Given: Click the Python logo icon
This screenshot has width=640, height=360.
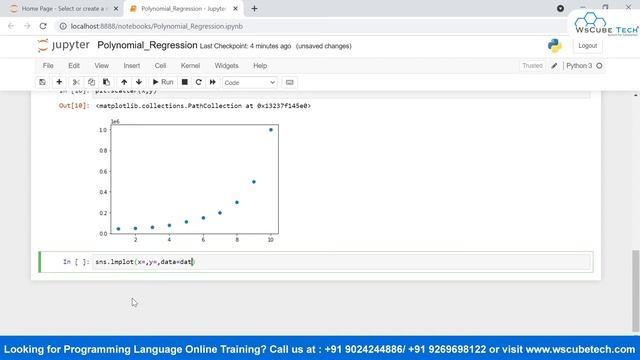Looking at the screenshot, I should pos(555,46).
